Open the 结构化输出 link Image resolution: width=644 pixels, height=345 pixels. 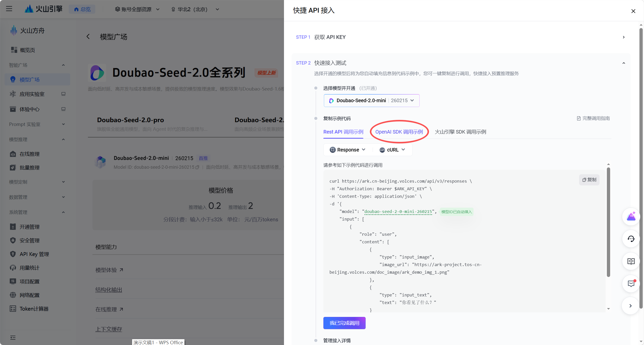[x=109, y=290]
